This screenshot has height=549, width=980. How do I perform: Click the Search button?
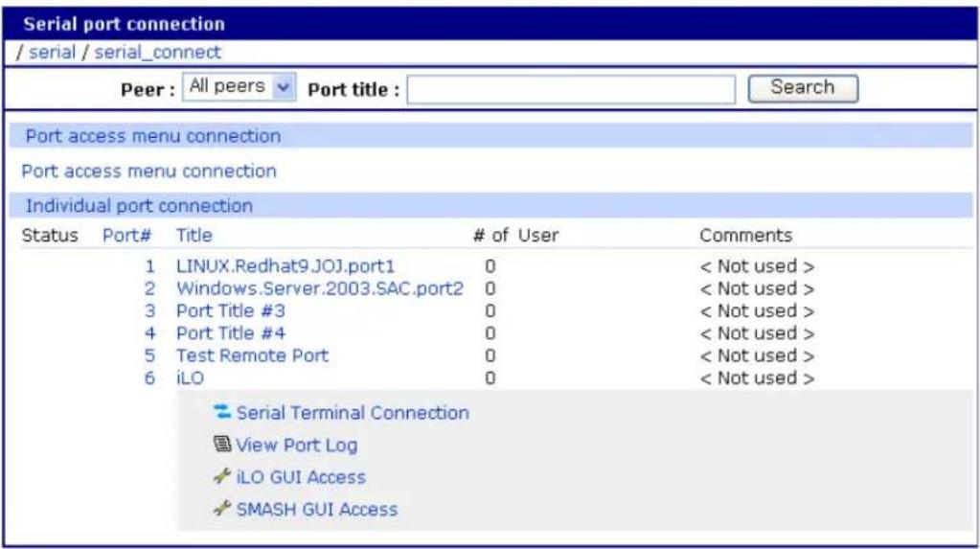[x=803, y=88]
